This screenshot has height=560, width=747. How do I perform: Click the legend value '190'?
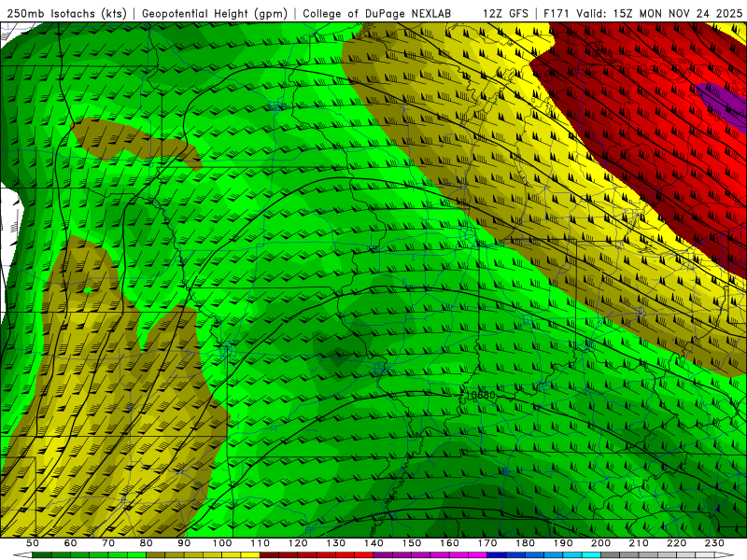coord(563,543)
